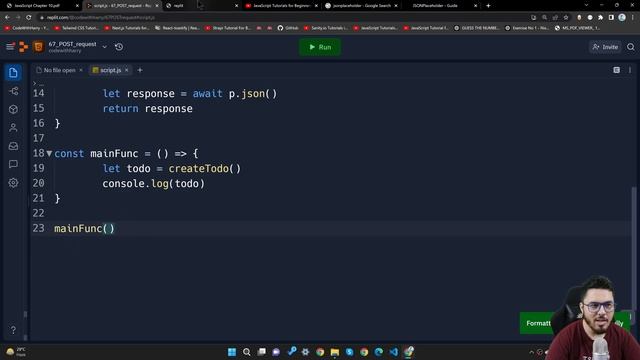Open the Settings gear in sidebar
The width and height of the screenshot is (640, 360).
(13, 182)
